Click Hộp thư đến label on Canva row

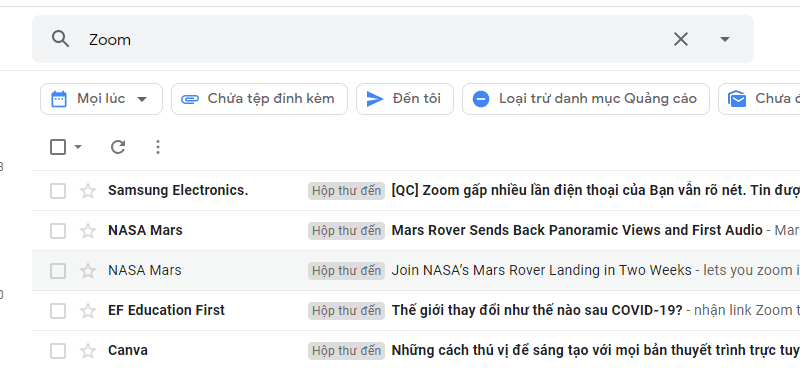[346, 351]
